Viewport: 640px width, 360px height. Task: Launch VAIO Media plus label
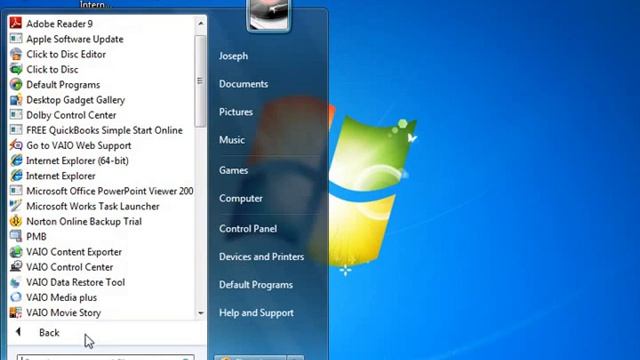(61, 298)
